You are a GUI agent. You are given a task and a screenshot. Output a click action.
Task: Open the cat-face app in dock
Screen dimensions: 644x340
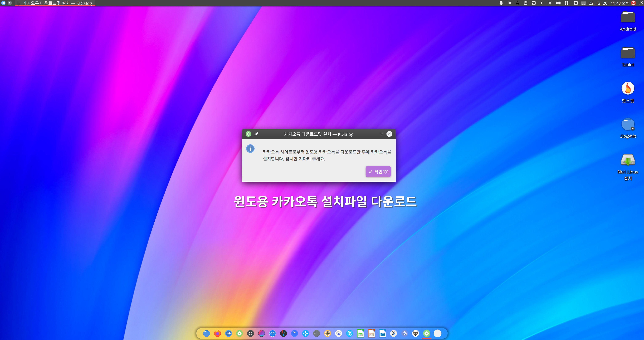click(416, 333)
